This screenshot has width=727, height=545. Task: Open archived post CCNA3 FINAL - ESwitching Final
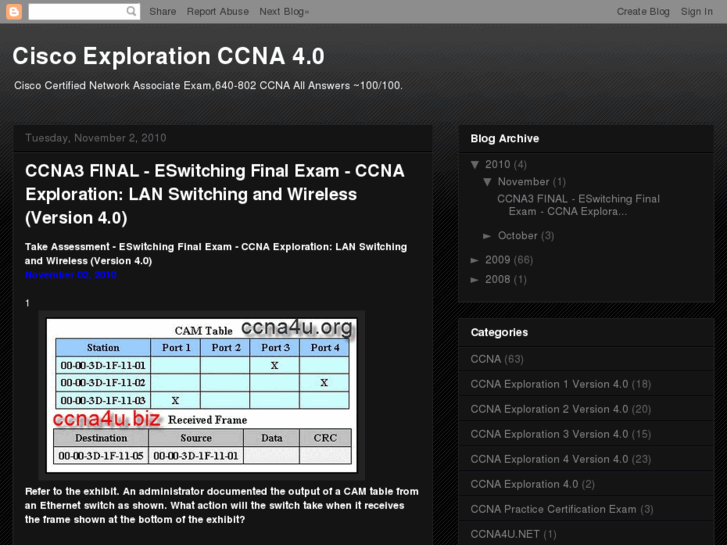coord(578,205)
